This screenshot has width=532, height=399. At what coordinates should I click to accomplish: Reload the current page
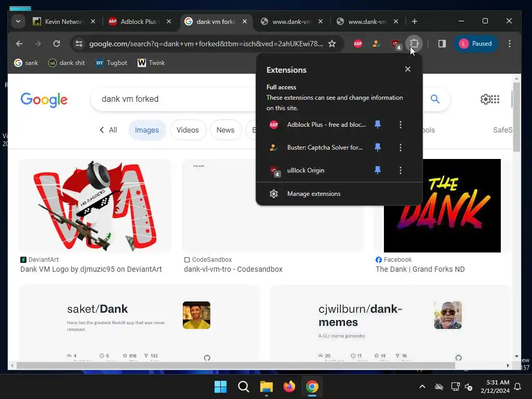tap(57, 44)
